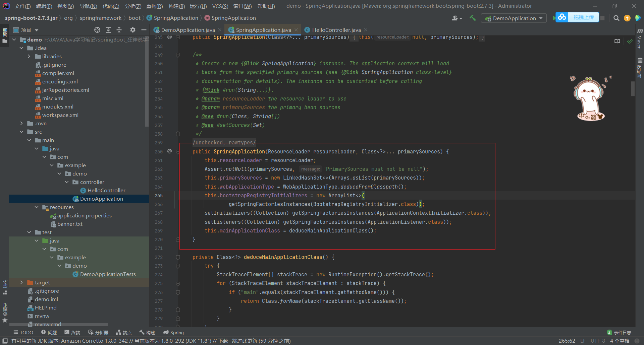This screenshot has height=345, width=644.
Task: Toggle folding of for loop line 275
Action: pos(178,283)
